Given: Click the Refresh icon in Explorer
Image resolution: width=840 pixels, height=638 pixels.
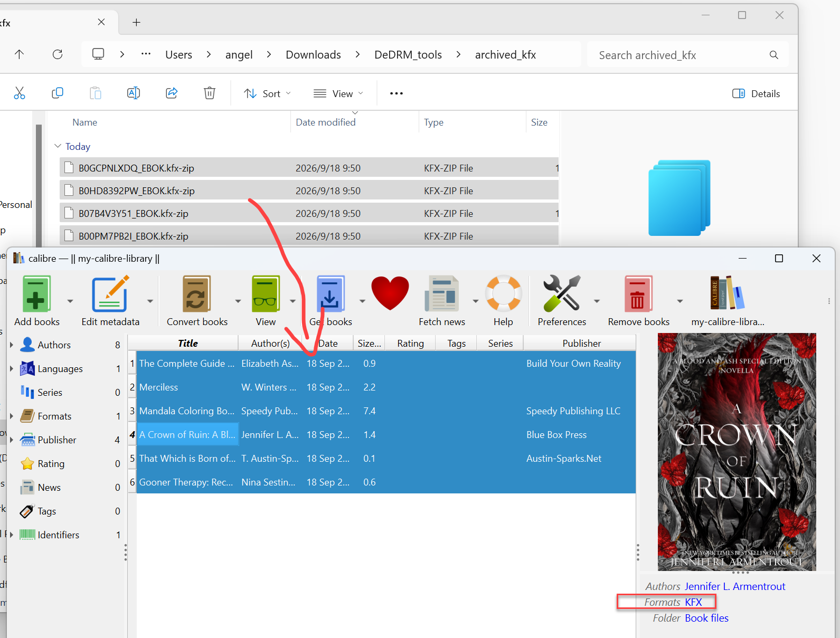Looking at the screenshot, I should point(58,54).
